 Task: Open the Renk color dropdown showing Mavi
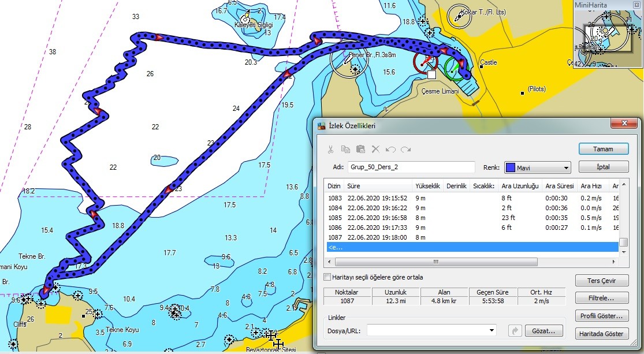click(x=538, y=167)
